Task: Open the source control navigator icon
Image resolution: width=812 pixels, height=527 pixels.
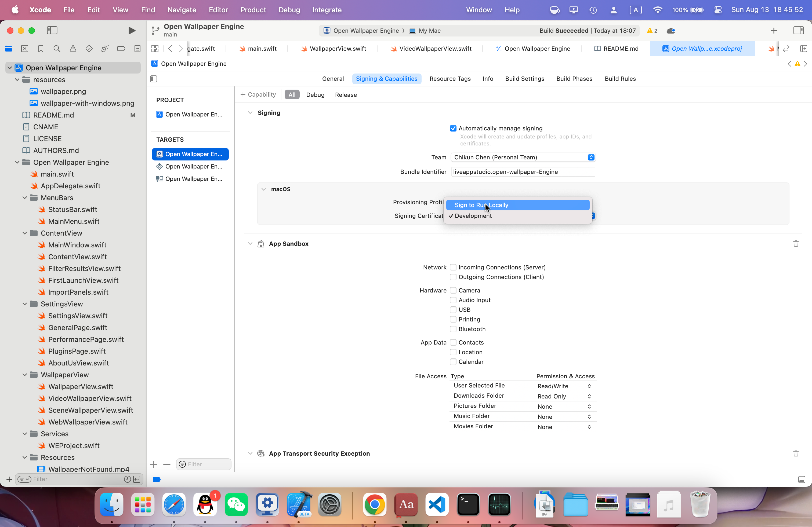Action: (24, 49)
